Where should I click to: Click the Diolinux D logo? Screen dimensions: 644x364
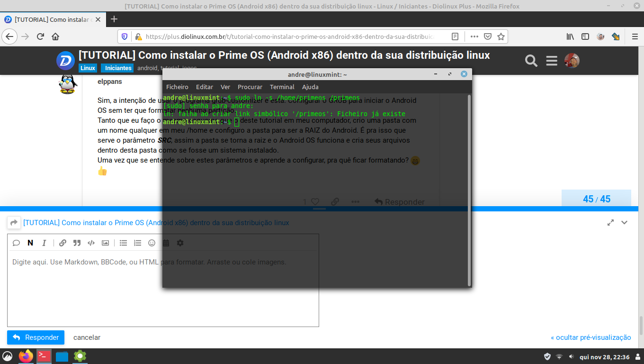point(65,61)
